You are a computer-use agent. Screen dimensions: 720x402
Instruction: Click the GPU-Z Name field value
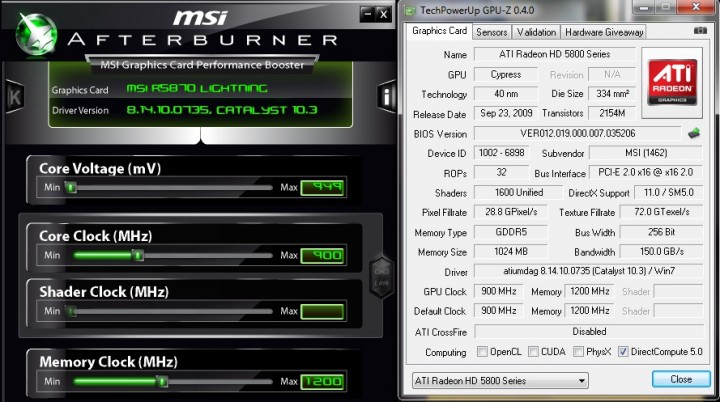tap(555, 54)
